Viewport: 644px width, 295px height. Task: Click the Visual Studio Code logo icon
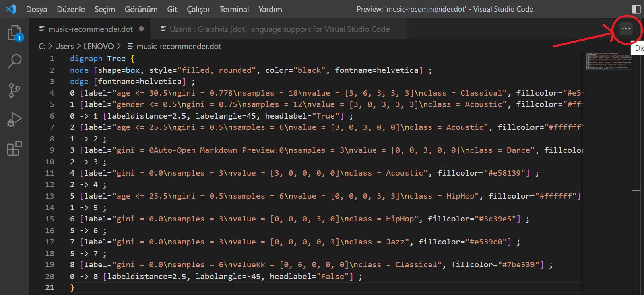[11, 9]
